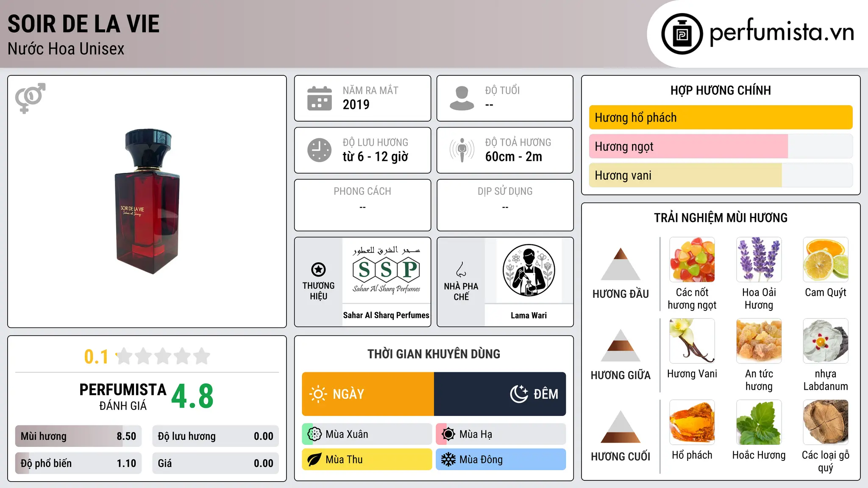Click the Hương hổ phách accord bar
868x488 pixels.
(721, 117)
